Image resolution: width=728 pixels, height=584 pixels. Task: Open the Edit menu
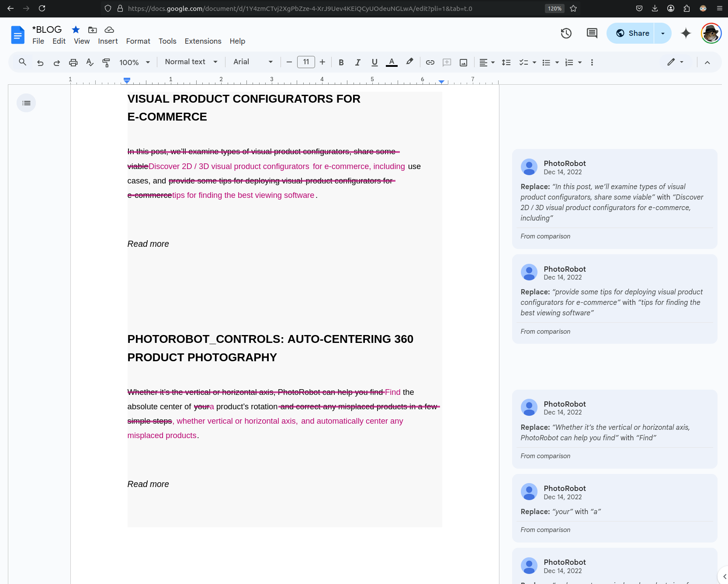59,41
